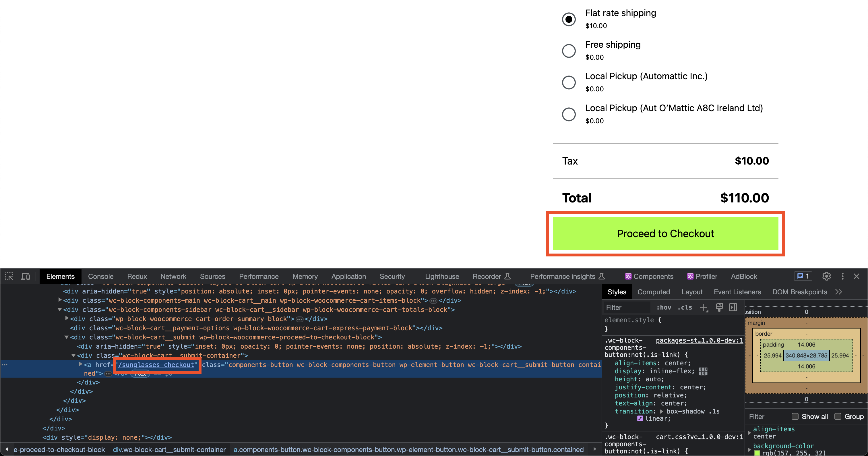Select Local Pickup (Automattic Inc.) shipping option
868x456 pixels.
569,82
